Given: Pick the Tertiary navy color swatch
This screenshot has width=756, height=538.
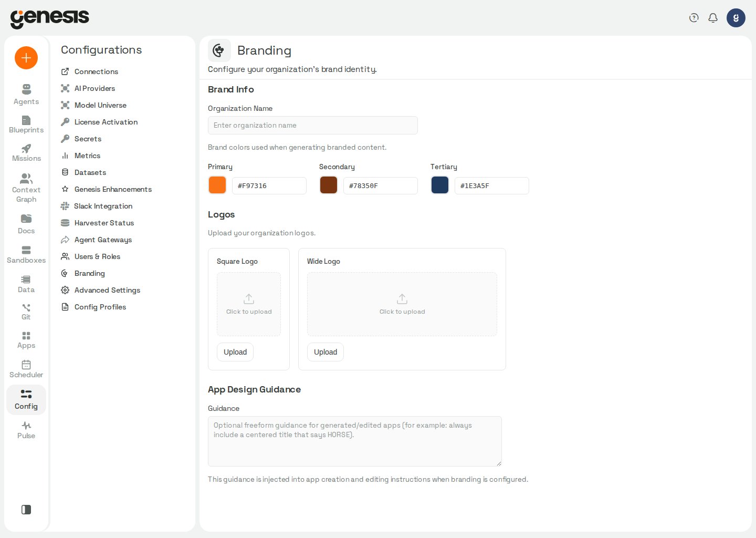Looking at the screenshot, I should 440,185.
